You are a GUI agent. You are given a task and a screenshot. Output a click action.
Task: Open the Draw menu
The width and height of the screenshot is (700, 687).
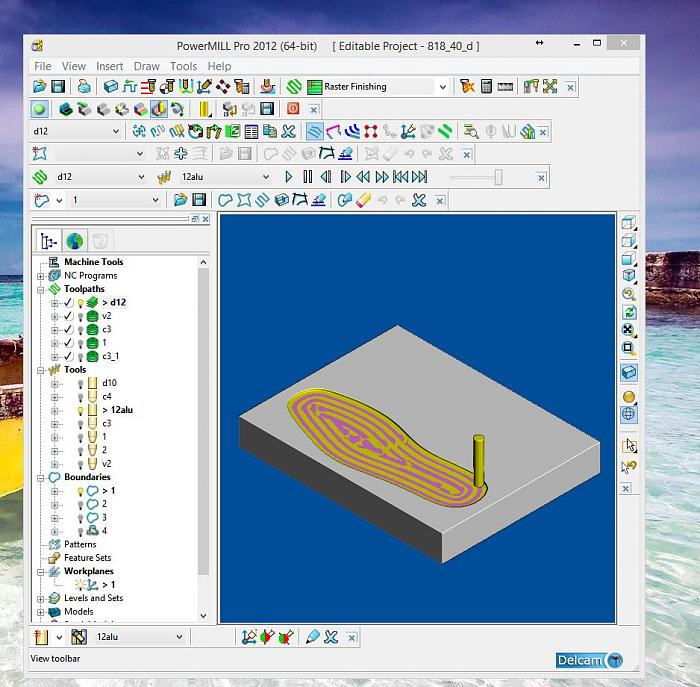pyautogui.click(x=146, y=67)
